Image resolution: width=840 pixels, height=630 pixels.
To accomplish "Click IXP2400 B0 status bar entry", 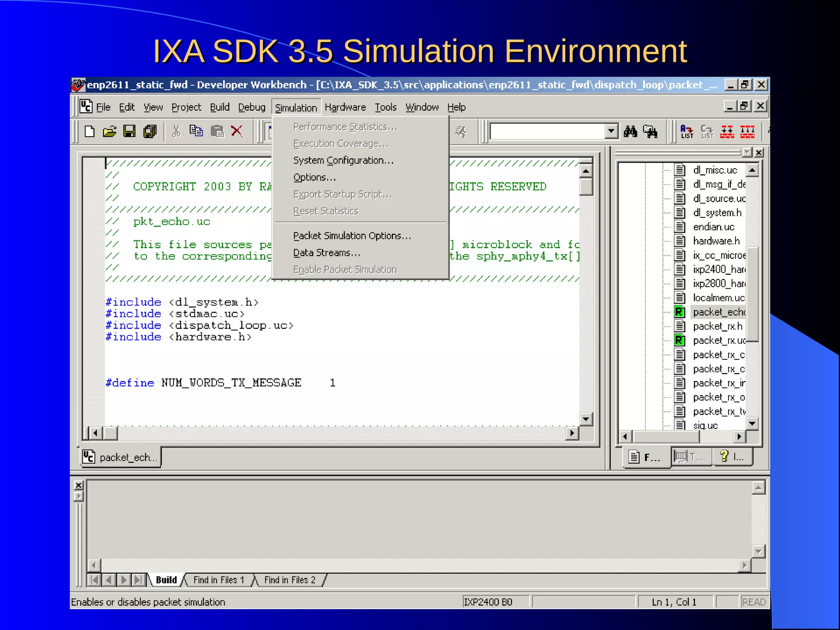I will pos(495,602).
